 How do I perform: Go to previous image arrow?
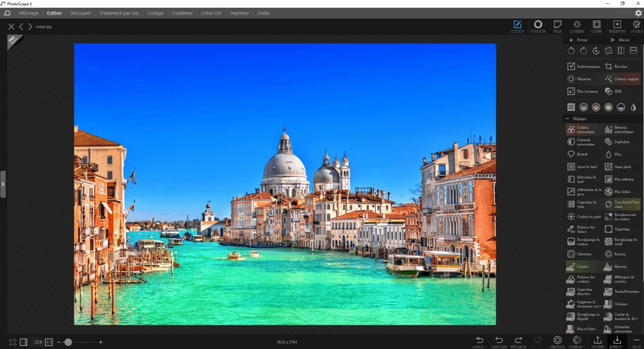point(21,27)
